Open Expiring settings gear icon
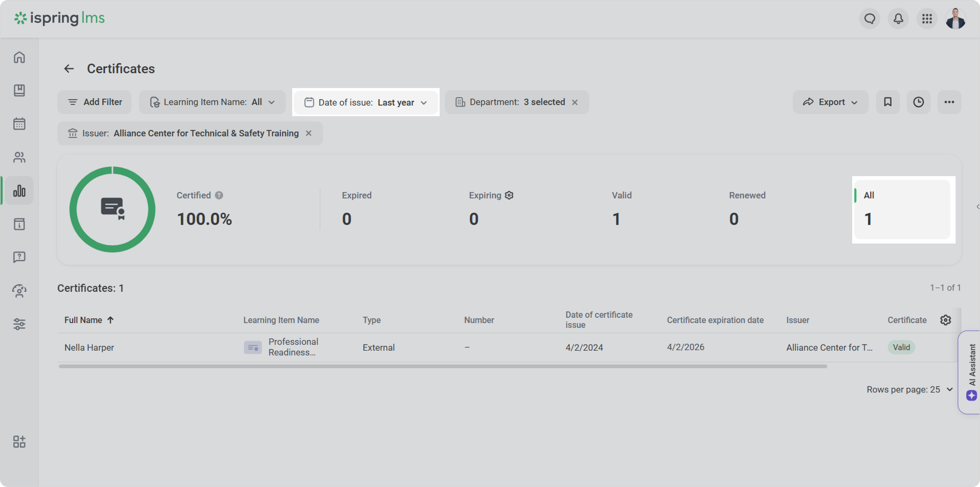The height and width of the screenshot is (487, 980). tap(509, 195)
